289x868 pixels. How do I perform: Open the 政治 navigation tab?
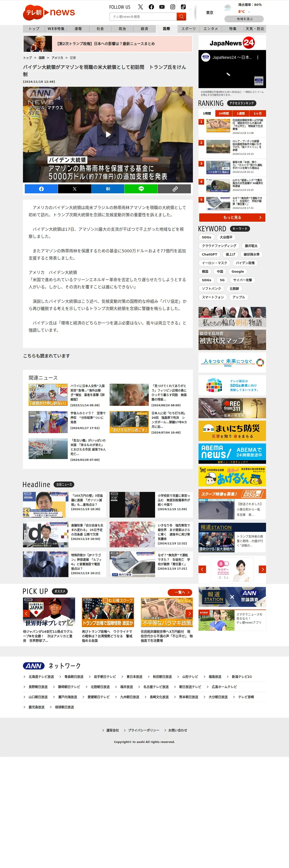click(x=122, y=29)
